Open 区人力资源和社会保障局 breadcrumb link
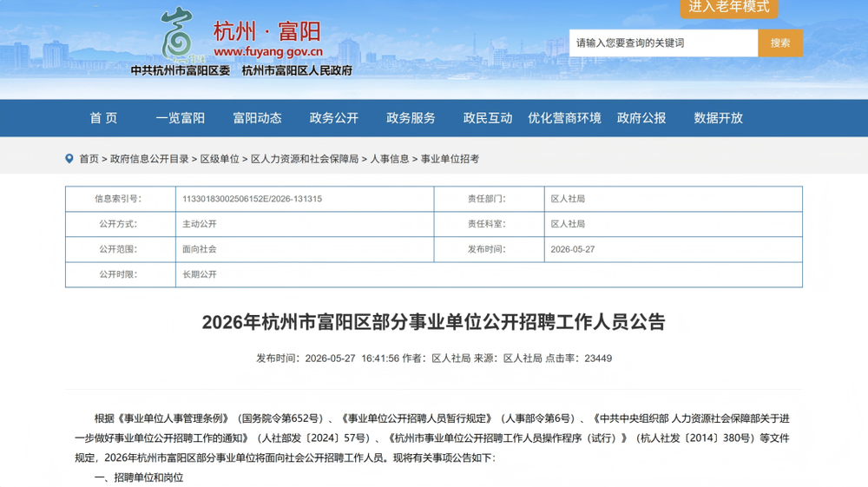 coord(305,159)
